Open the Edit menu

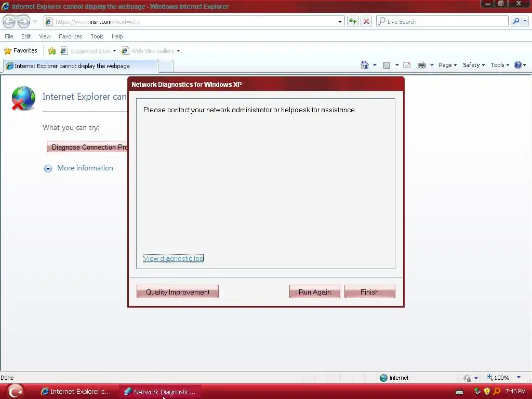pyautogui.click(x=26, y=36)
